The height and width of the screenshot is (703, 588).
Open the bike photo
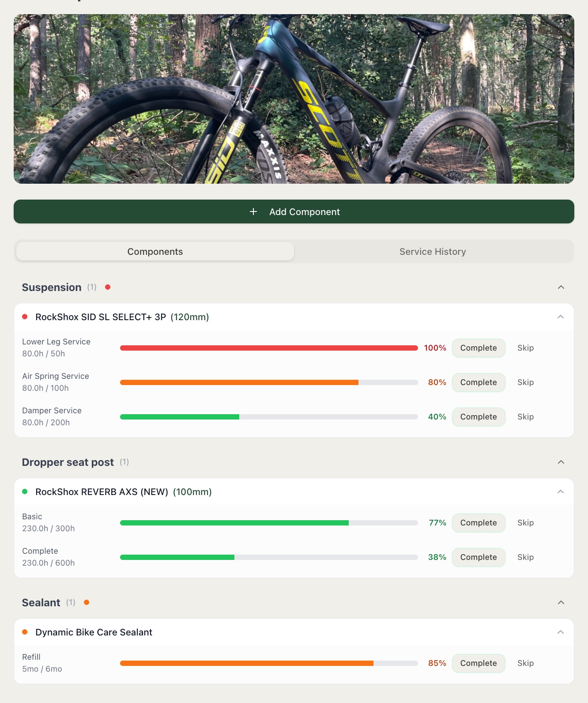[x=294, y=99]
